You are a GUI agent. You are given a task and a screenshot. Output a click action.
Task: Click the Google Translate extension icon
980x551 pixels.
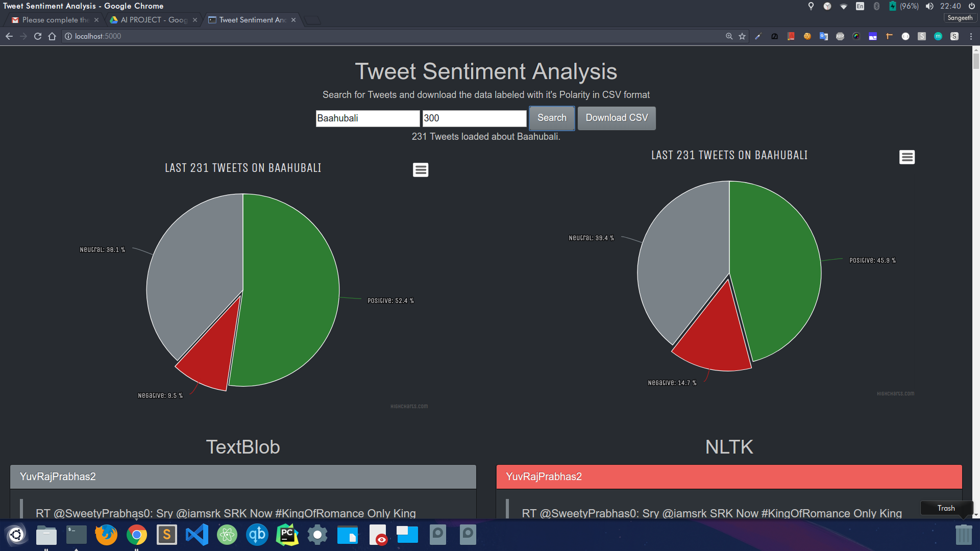tap(824, 36)
